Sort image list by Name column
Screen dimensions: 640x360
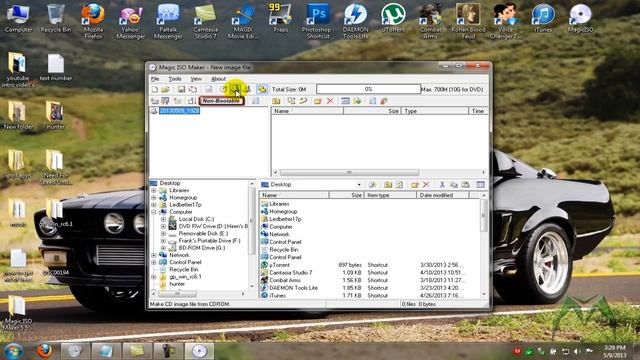coord(307,111)
